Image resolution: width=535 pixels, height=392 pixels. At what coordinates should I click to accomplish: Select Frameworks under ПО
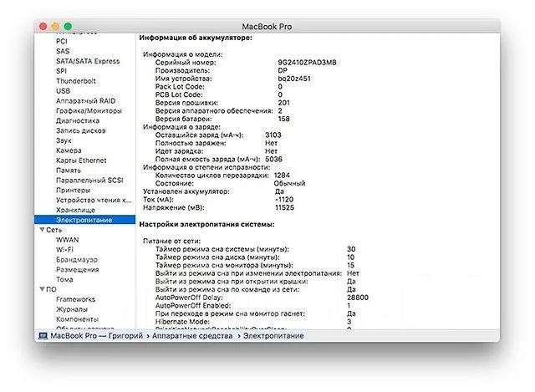coord(75,299)
